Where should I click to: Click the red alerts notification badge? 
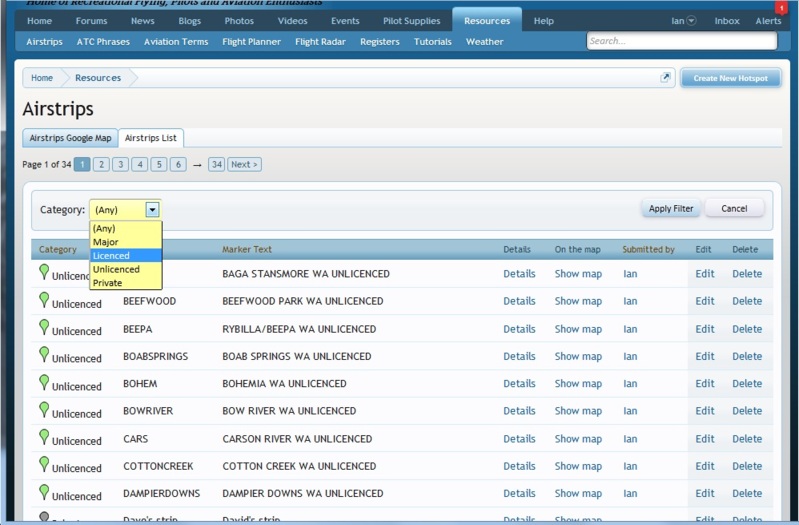[x=781, y=8]
